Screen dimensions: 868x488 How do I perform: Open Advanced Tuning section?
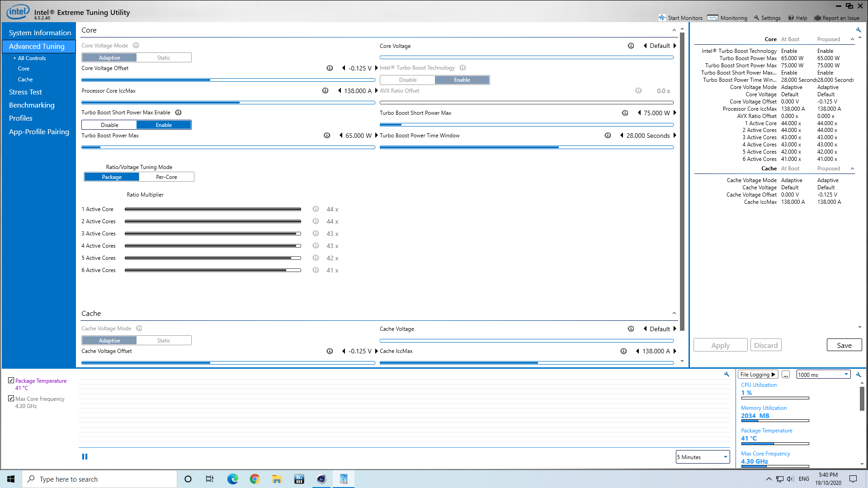(x=39, y=47)
